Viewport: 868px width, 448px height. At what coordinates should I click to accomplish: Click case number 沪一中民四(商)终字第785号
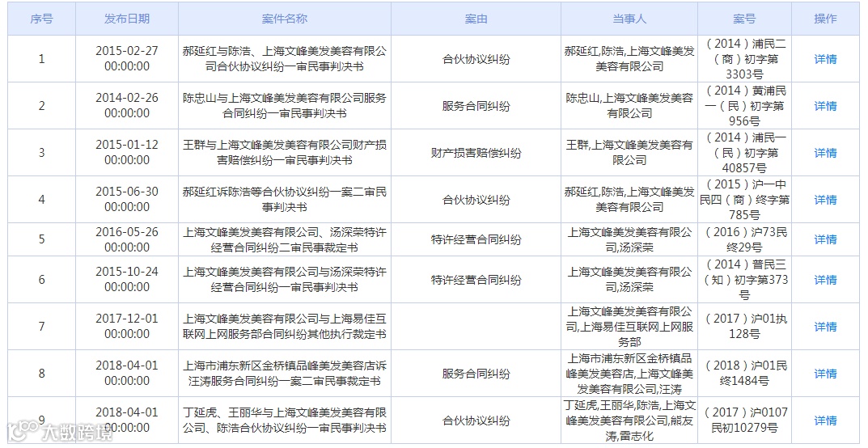(x=744, y=200)
